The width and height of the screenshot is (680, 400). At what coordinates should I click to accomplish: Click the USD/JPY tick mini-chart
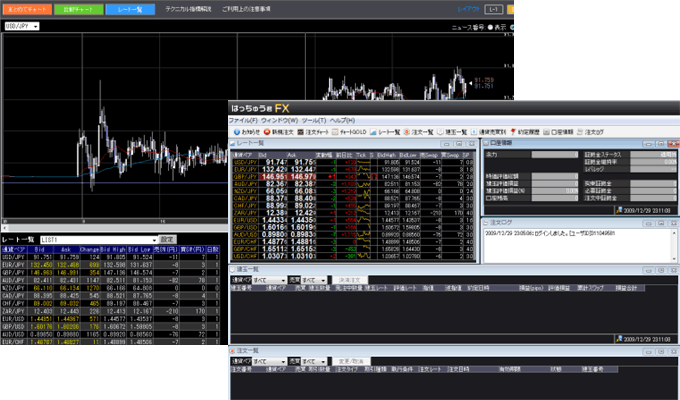(363, 163)
